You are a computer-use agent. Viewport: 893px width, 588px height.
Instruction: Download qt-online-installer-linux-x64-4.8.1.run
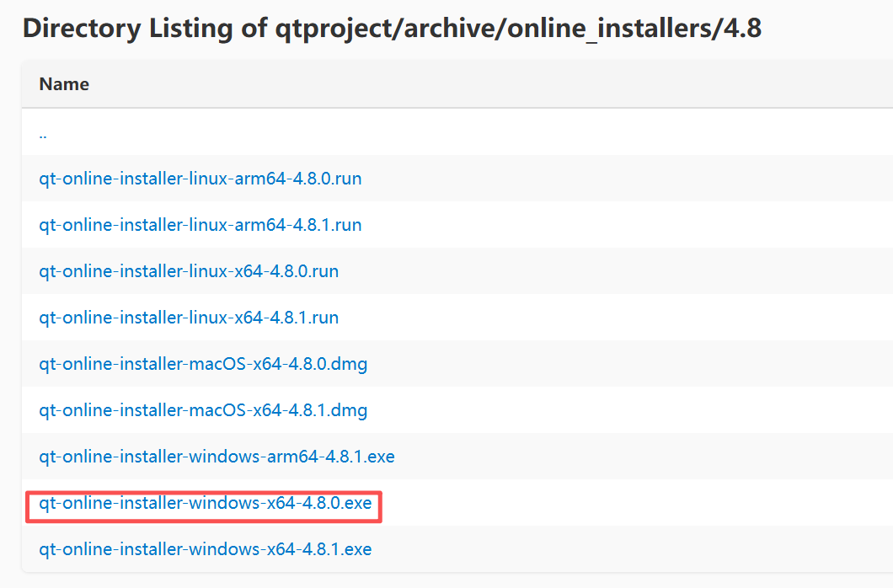(189, 318)
